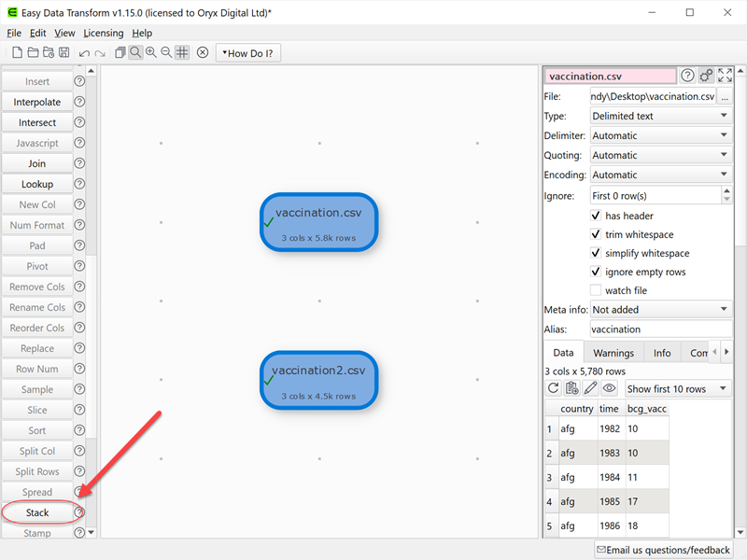This screenshot has height=560, width=747.
Task: Edit data using the pencil icon
Action: pos(590,386)
